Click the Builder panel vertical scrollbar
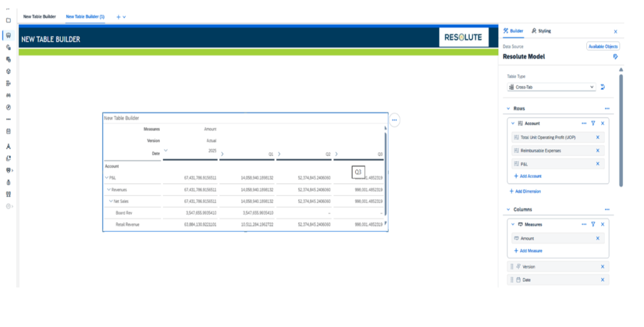The height and width of the screenshot is (327, 644). (621, 126)
